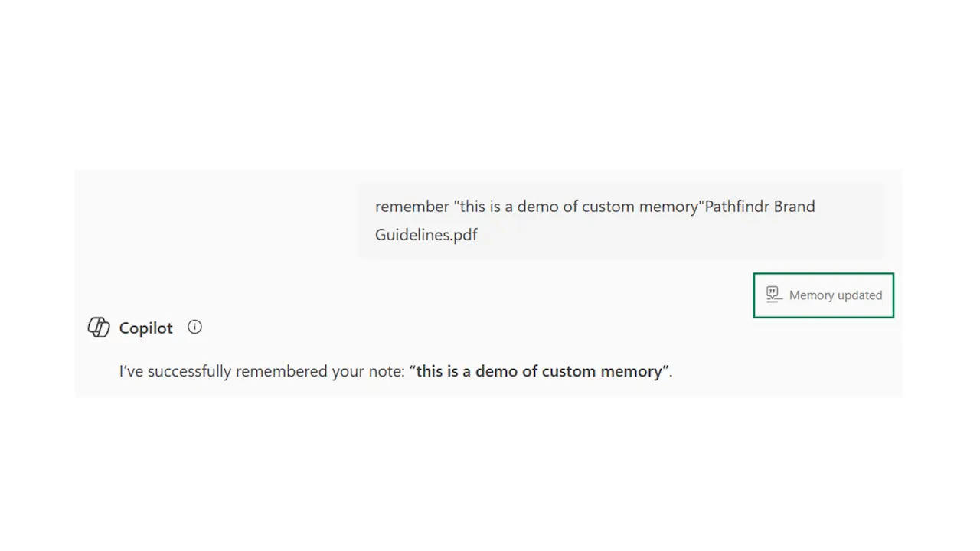Image resolution: width=980 pixels, height=551 pixels.
Task: Click the green-bordered Memory updated chip
Action: tap(823, 295)
